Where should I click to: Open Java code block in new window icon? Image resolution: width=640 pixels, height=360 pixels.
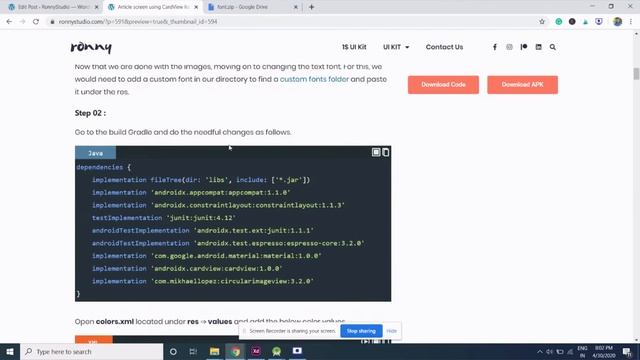(x=376, y=152)
